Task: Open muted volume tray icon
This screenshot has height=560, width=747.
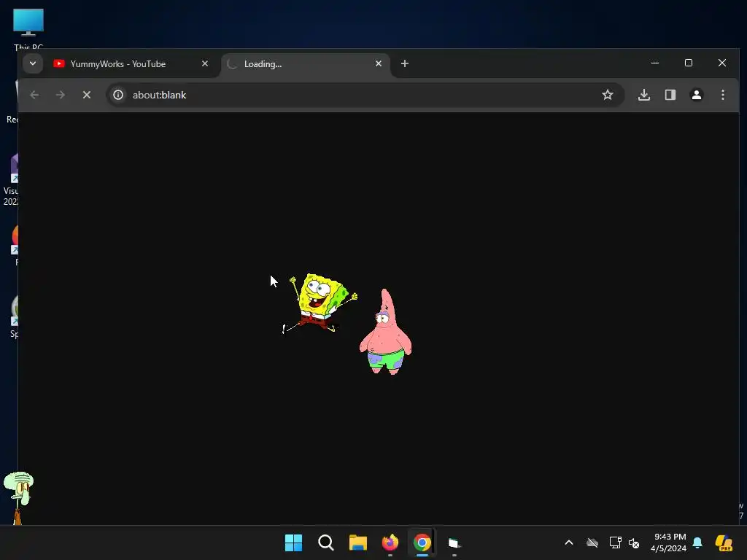Action: (x=634, y=542)
